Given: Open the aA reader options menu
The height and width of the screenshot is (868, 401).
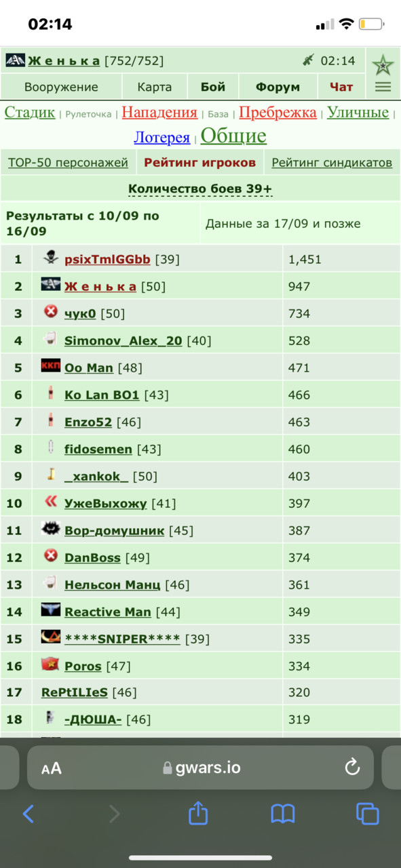Looking at the screenshot, I should click(52, 768).
